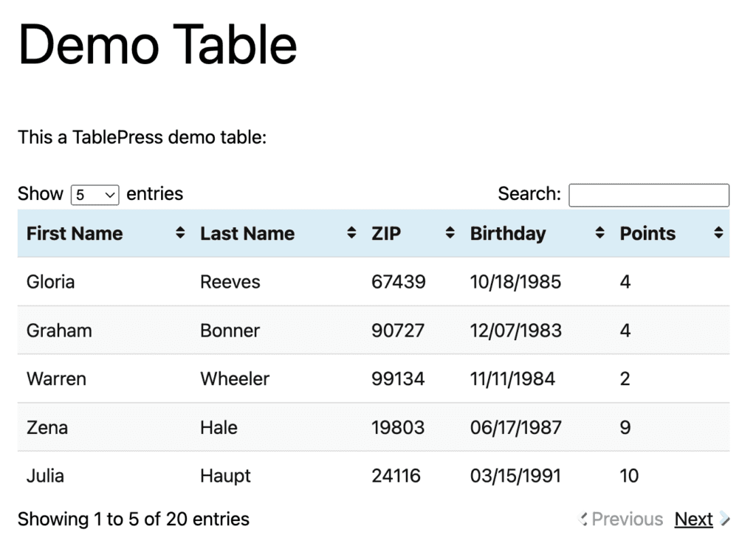Click the Birthday column header
Viewport: 756px width, 549px height.
click(x=508, y=233)
